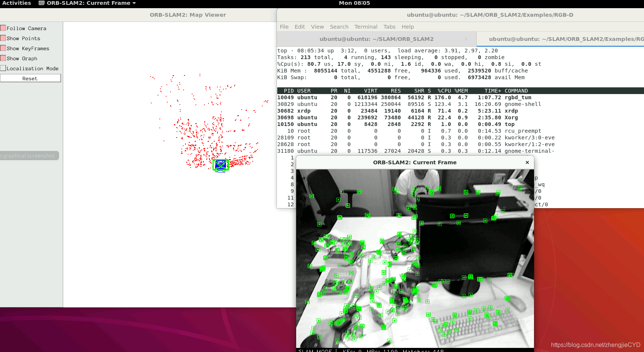Open the Search menu in terminal

(x=339, y=27)
